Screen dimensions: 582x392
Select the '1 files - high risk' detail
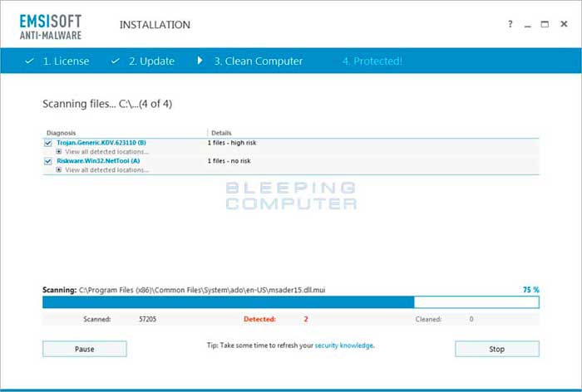click(232, 143)
